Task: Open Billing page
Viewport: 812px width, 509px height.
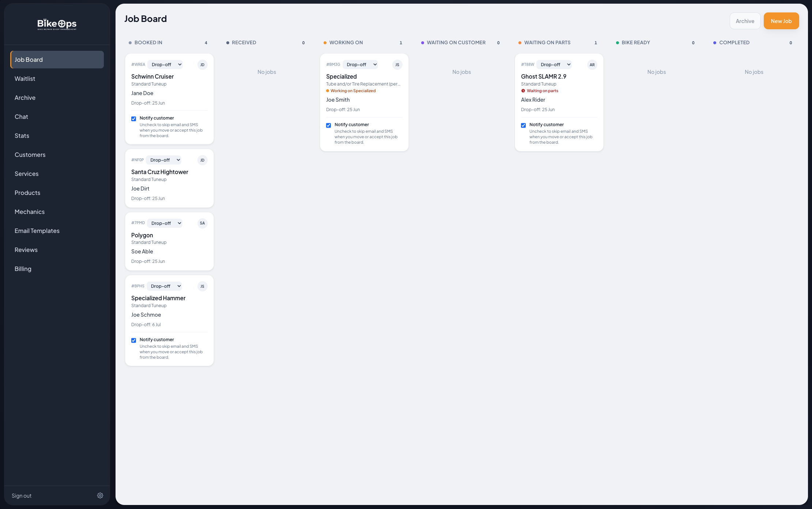Action: coord(57,269)
